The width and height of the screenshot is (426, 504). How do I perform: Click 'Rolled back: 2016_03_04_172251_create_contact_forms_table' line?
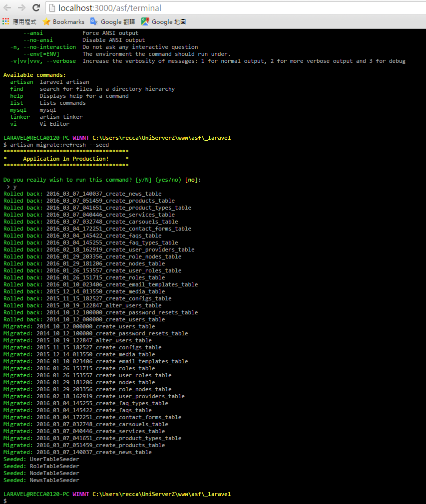(x=97, y=229)
